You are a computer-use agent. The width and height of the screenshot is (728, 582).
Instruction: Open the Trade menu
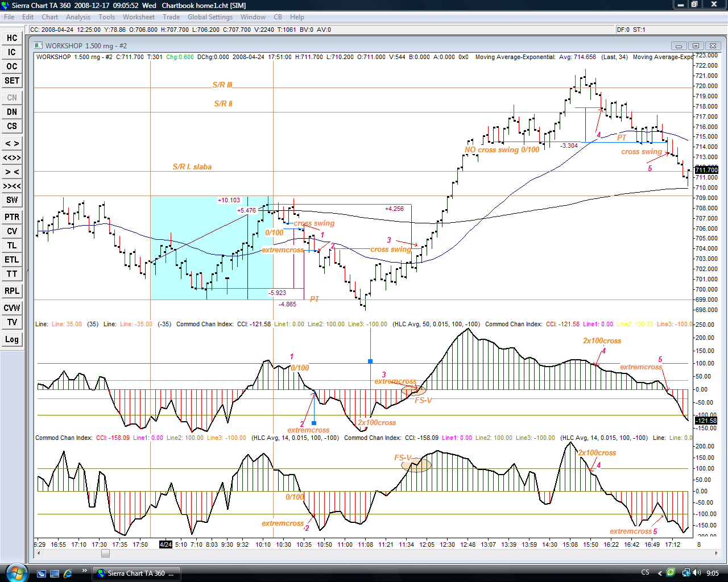[171, 17]
